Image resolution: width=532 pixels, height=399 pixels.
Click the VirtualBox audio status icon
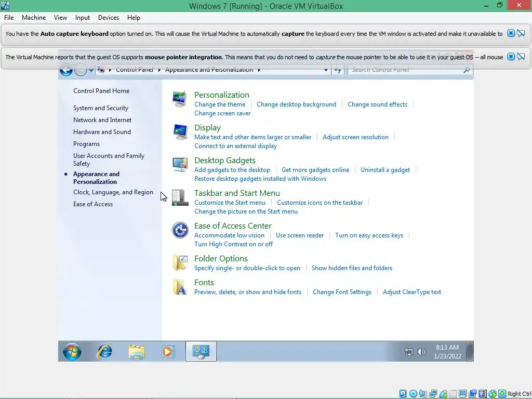pos(423,394)
